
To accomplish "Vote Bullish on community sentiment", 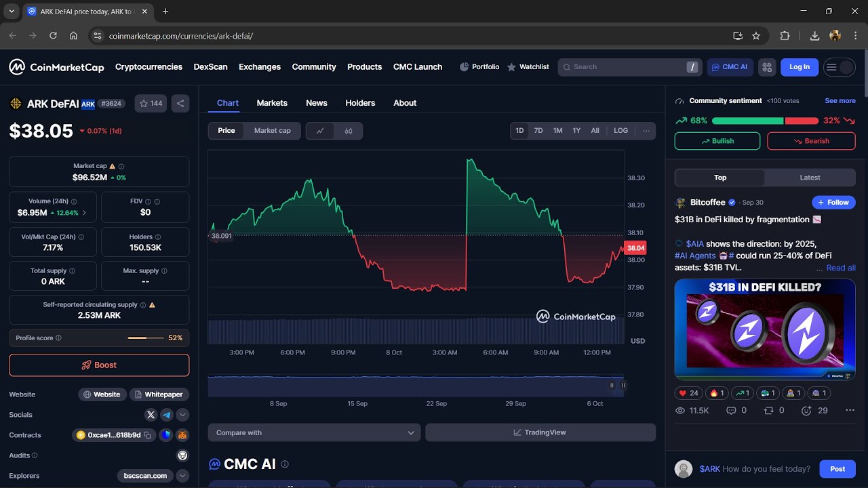I will (x=717, y=141).
